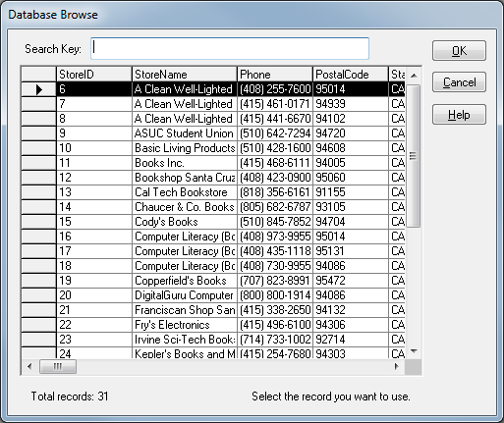The image size is (504, 423).
Task: Select the Irvine Sci-Tech Books cell
Action: tap(185, 340)
